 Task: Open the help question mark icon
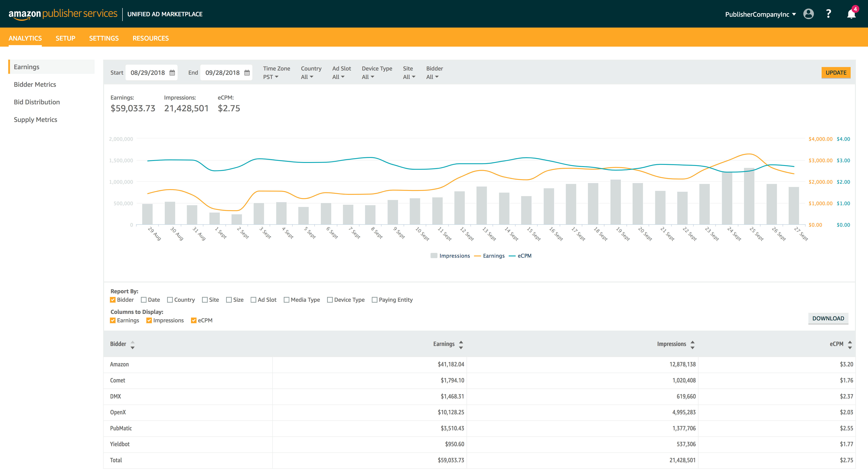(829, 14)
